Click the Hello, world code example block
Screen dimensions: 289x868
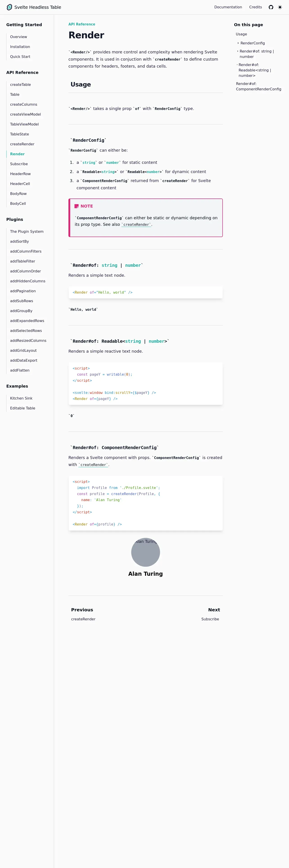(145, 292)
